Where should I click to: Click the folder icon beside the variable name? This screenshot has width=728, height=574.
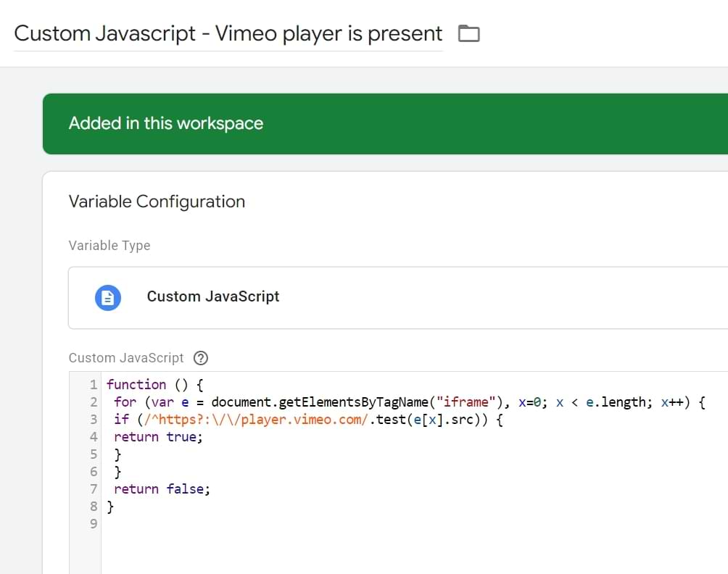pos(469,33)
